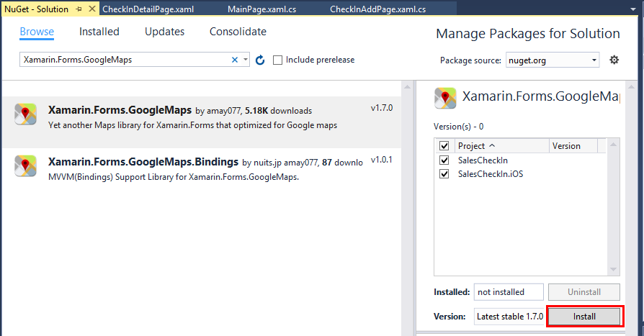Click the 'by amay077' author text
Viewport: 644px width, 336px height.
click(218, 111)
